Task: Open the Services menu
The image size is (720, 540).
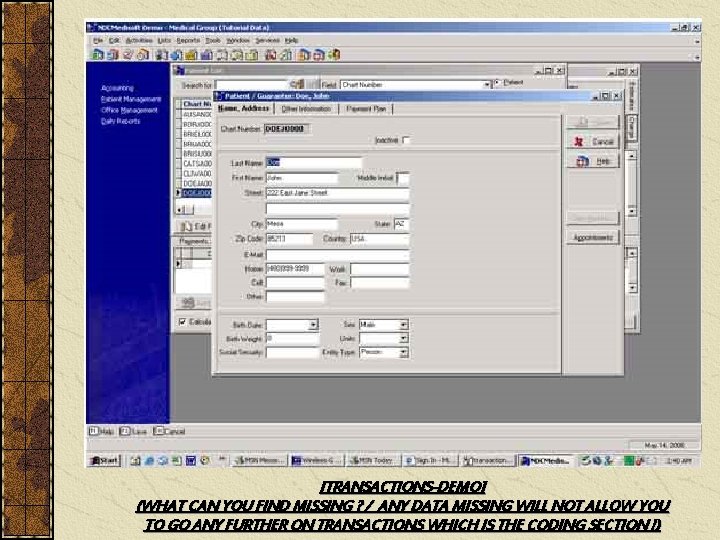Action: (x=267, y=40)
